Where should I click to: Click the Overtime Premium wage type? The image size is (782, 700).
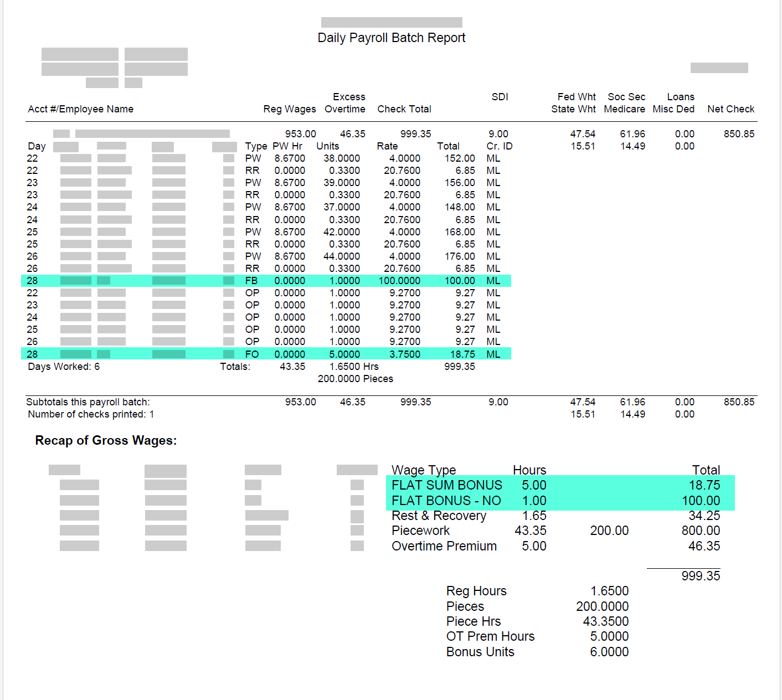pyautogui.click(x=444, y=546)
